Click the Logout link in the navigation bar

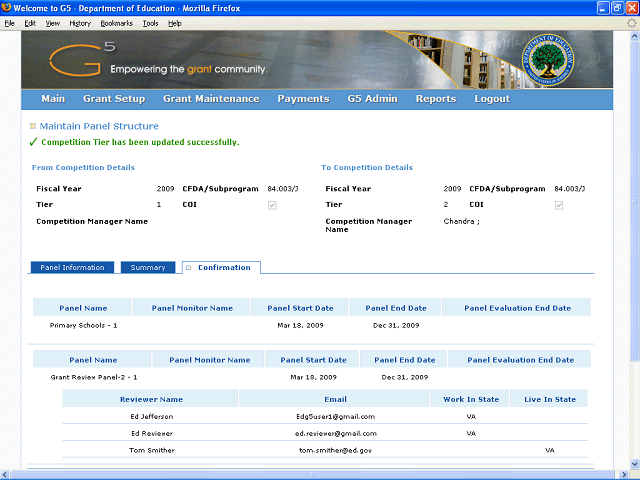[492, 99]
